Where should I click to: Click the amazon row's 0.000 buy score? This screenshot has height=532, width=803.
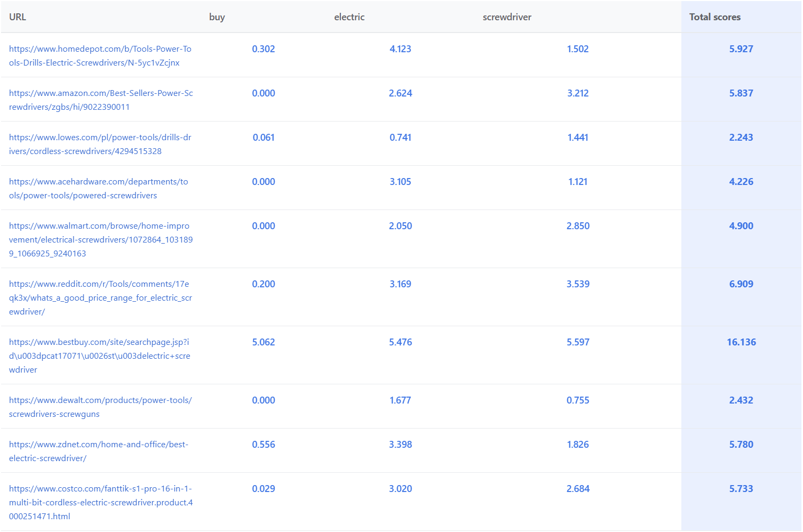coord(264,93)
